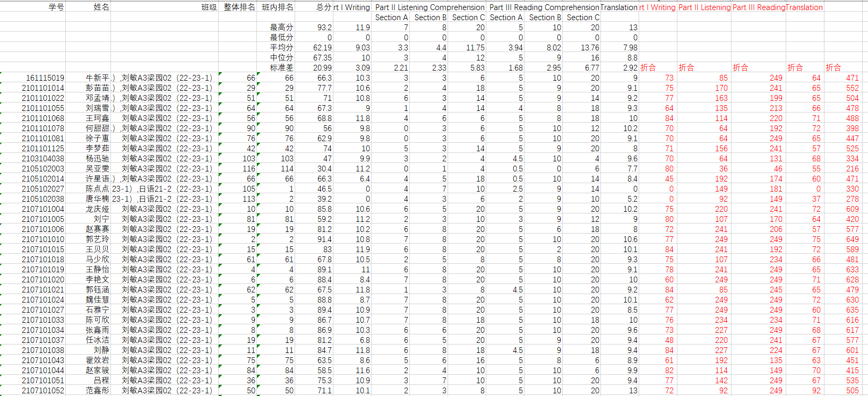Click the red Part III Reading header
Image resolution: width=868 pixels, height=396 pixels.
tap(758, 7)
